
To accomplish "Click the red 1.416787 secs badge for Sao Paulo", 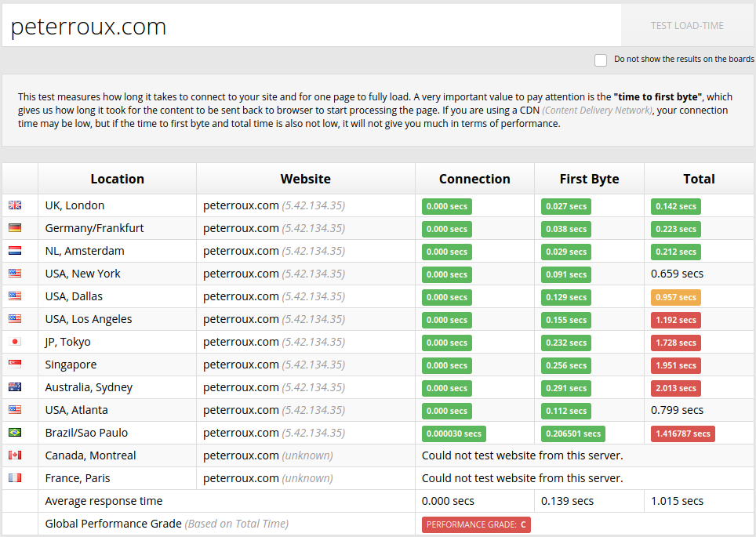I will click(x=683, y=434).
